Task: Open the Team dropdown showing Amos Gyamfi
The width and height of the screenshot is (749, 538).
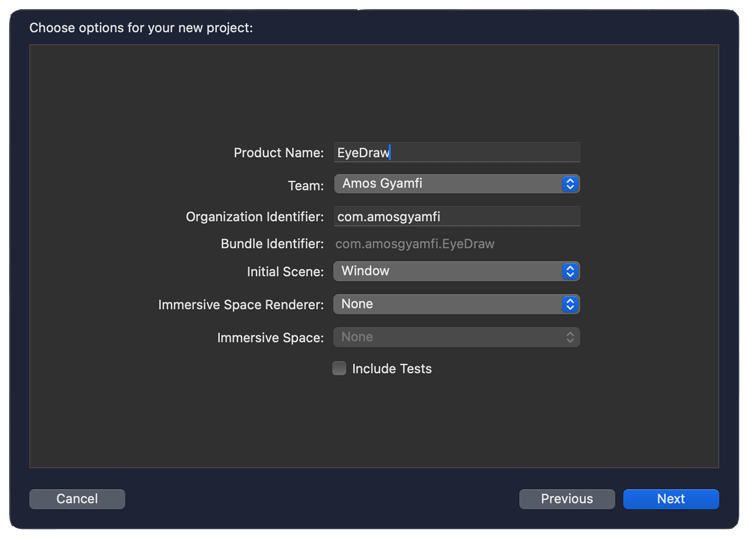Action: (x=457, y=184)
